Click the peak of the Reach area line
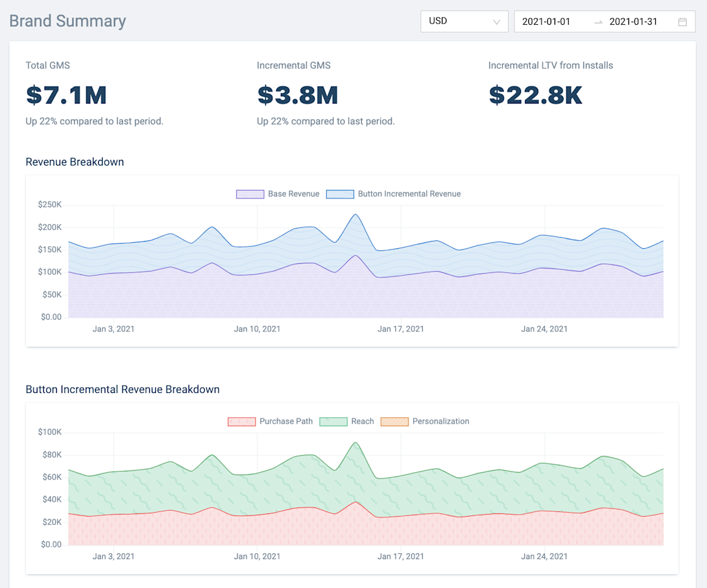Viewport: 707px width, 588px height. (355, 443)
